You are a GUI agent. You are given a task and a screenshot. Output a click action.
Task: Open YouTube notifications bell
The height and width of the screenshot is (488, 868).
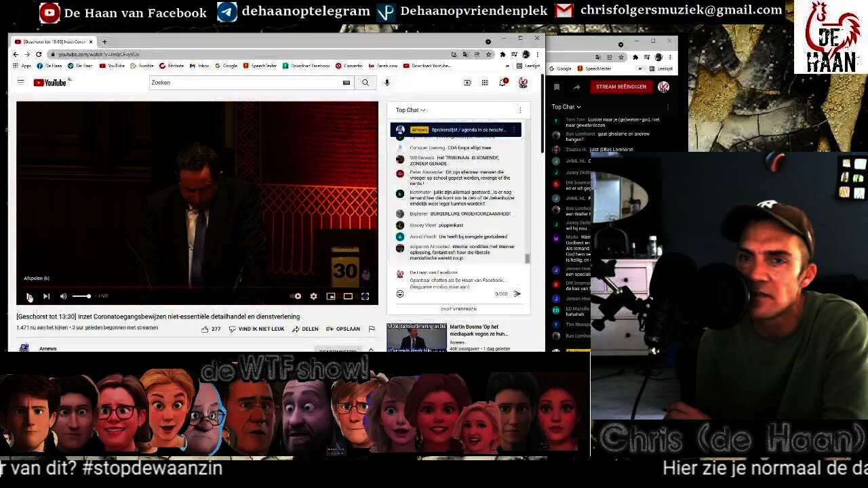503,83
